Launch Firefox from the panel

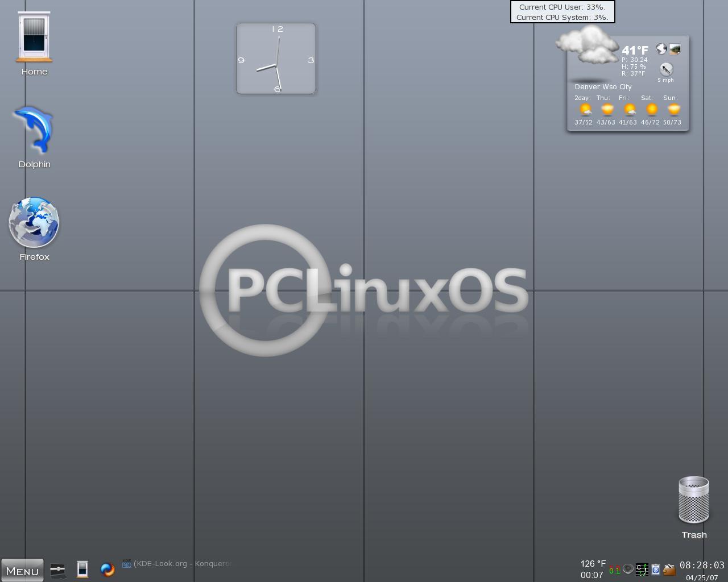107,569
